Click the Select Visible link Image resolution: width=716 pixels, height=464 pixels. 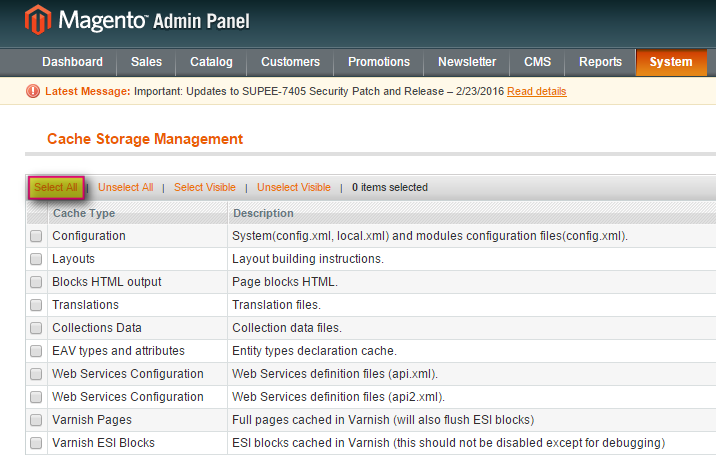[205, 187]
